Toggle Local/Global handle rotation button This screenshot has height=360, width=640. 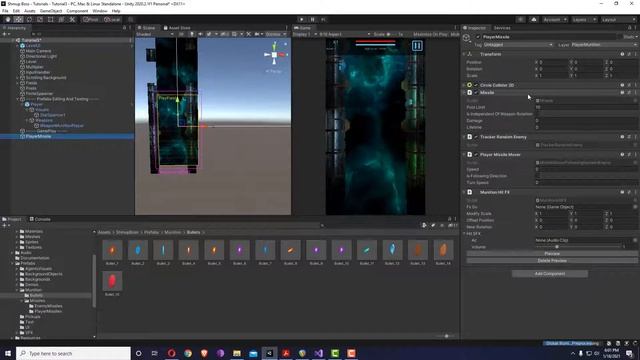pos(112,19)
